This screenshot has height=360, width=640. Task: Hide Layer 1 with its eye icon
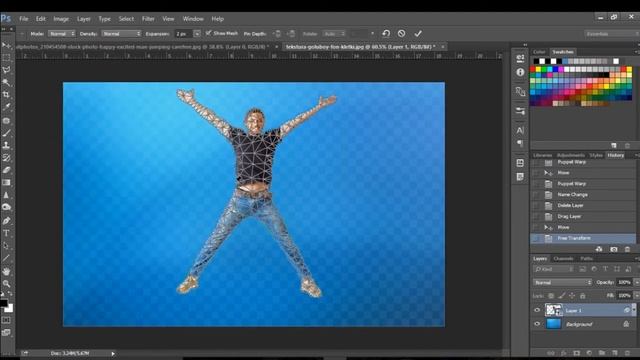(x=537, y=310)
